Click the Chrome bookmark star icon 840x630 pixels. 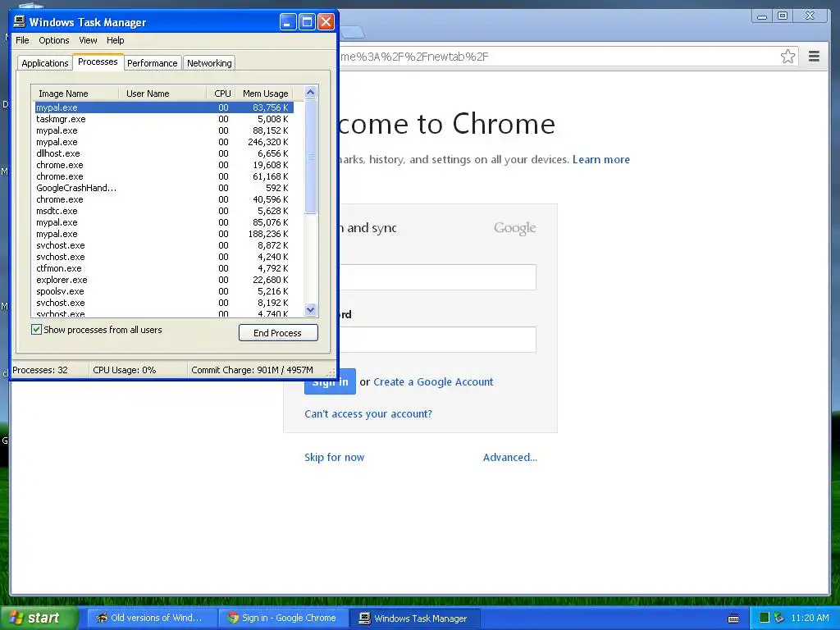pos(787,57)
